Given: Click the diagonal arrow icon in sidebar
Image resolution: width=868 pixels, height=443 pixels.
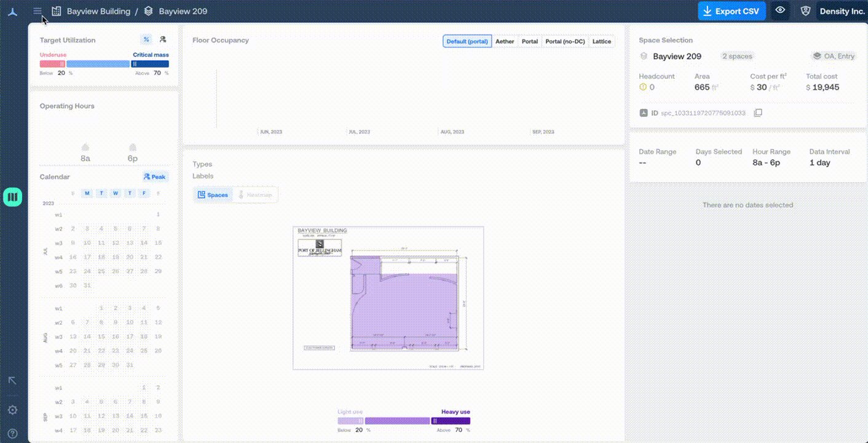Looking at the screenshot, I should pyautogui.click(x=12, y=381).
